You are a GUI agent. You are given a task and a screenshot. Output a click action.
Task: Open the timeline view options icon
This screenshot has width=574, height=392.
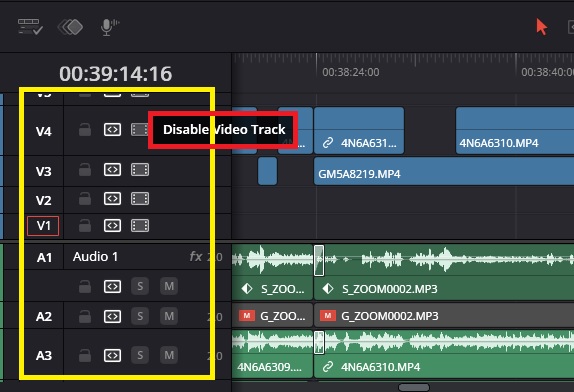click(x=30, y=27)
